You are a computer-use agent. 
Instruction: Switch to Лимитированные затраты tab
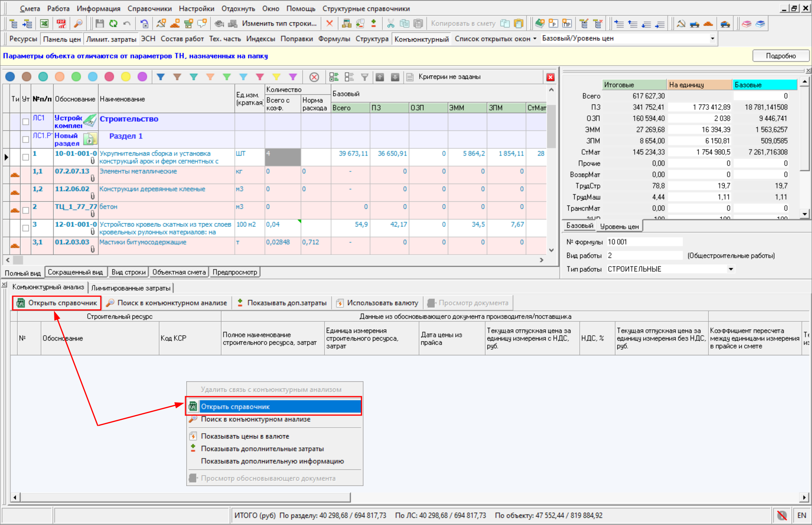tap(131, 288)
